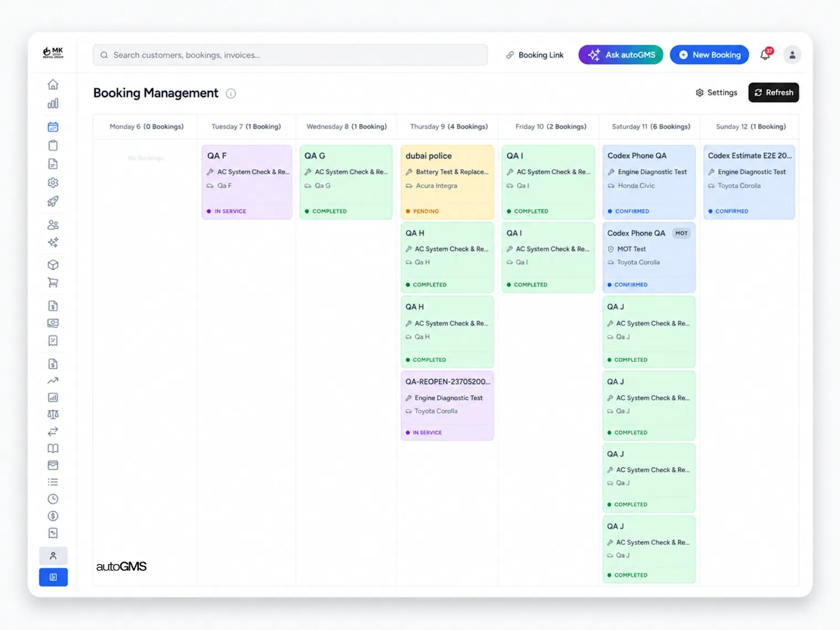Open the trending-up arrow sidebar icon
The height and width of the screenshot is (630, 840).
tap(53, 381)
